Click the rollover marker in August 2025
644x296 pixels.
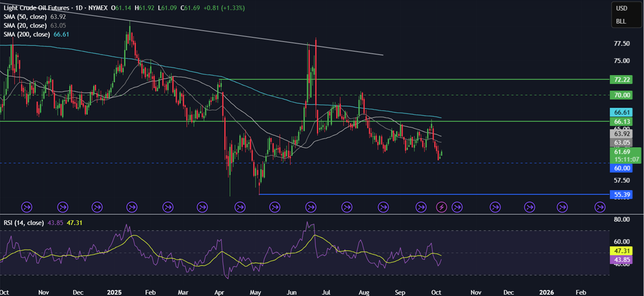click(x=383, y=207)
